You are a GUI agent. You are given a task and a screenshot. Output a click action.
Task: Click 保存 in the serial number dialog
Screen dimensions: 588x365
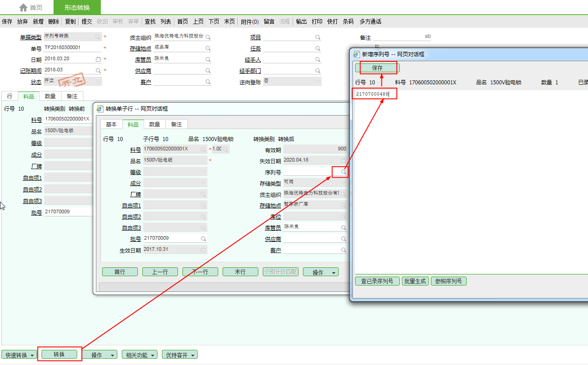[x=377, y=68]
